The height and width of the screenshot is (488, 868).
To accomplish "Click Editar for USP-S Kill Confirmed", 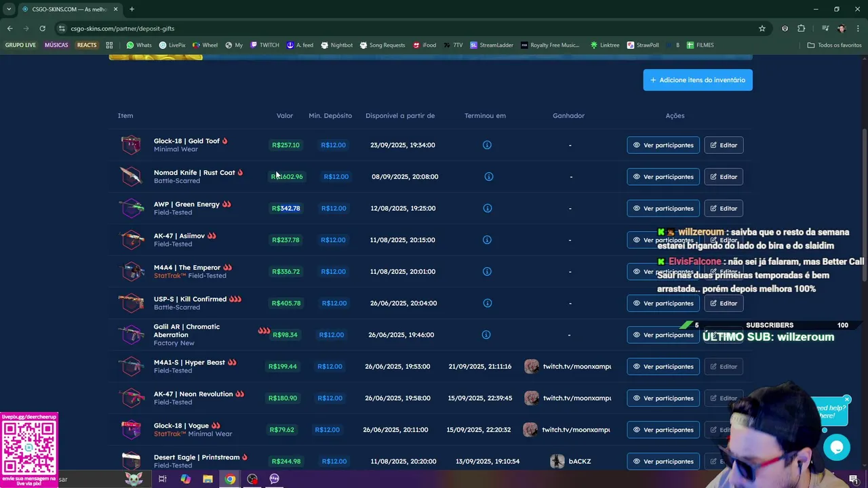I will click(724, 303).
